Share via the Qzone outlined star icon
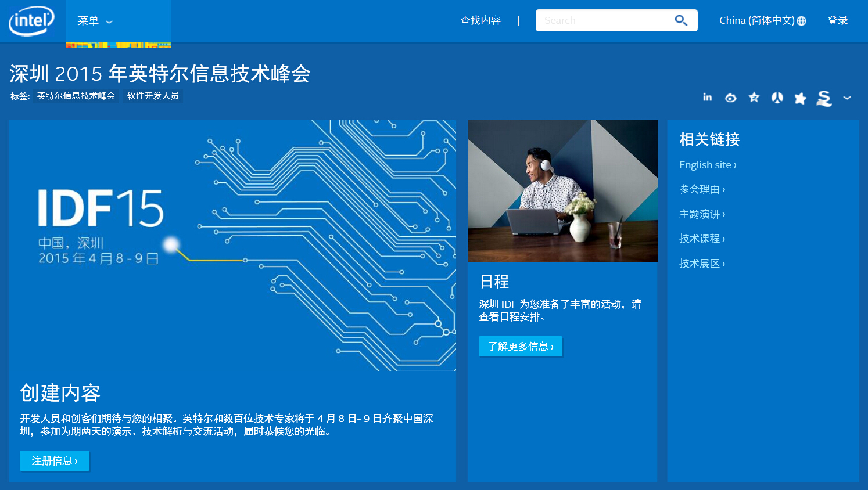 [754, 97]
